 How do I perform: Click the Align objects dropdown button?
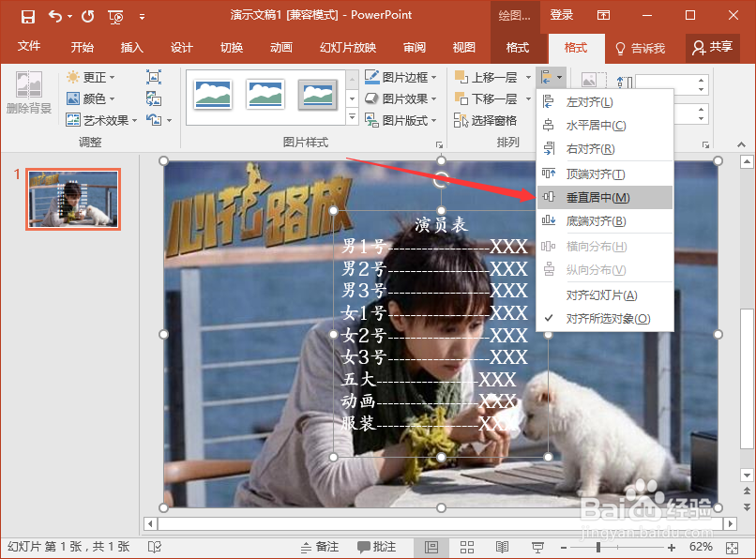coord(552,77)
